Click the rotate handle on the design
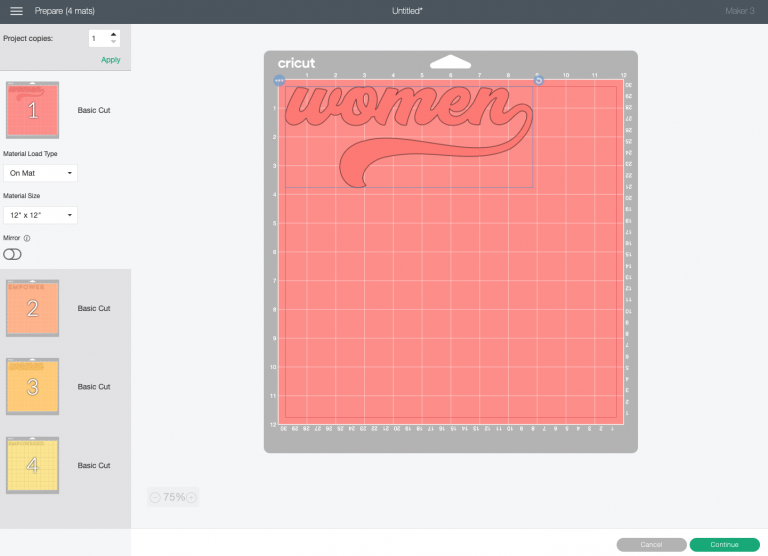The image size is (768, 556). pos(538,80)
